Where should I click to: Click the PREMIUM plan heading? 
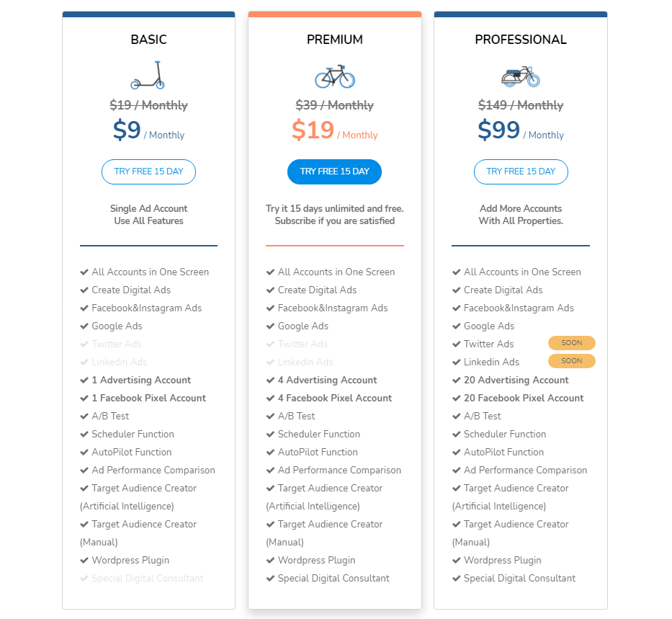click(334, 40)
